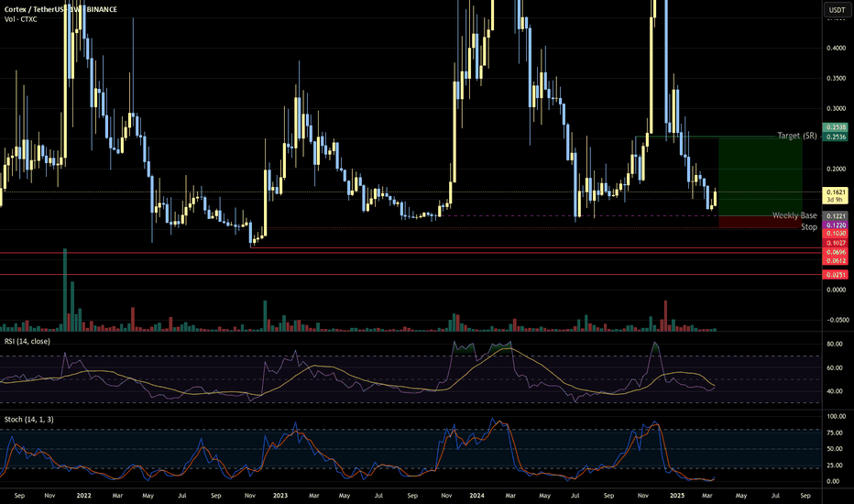Click the Stop label on the chart
The height and width of the screenshot is (504, 854).
tap(809, 226)
